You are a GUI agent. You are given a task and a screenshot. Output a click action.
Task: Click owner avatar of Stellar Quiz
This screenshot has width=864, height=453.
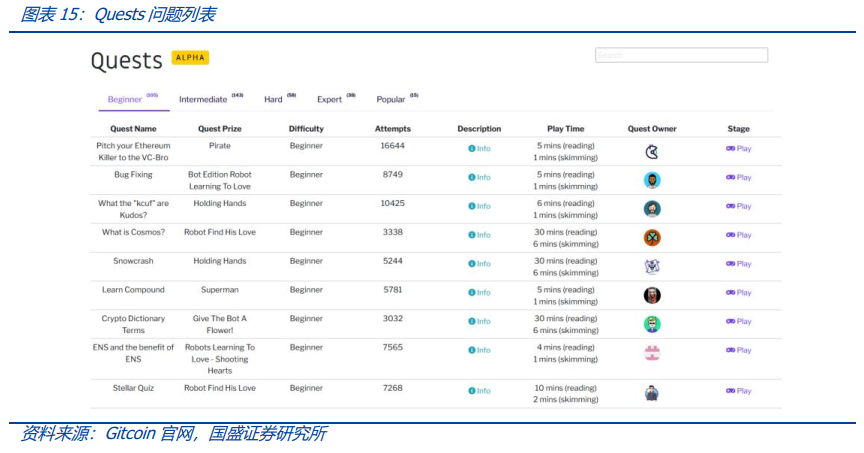[x=652, y=393]
